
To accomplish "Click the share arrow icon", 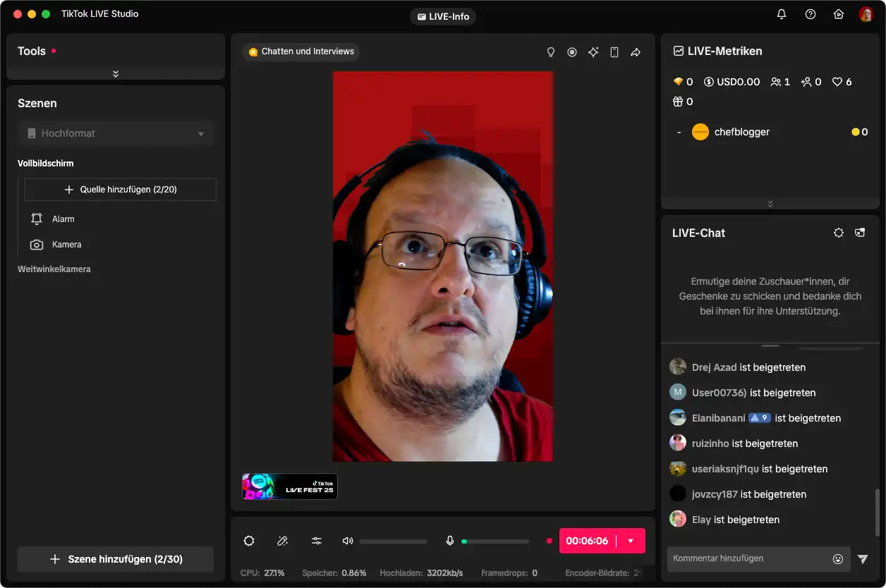I will pyautogui.click(x=636, y=52).
